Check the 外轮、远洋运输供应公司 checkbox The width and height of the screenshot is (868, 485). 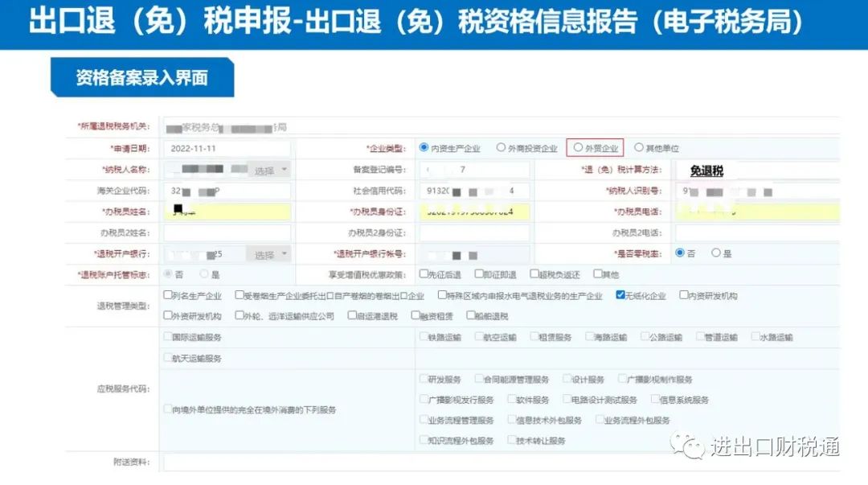coord(240,315)
